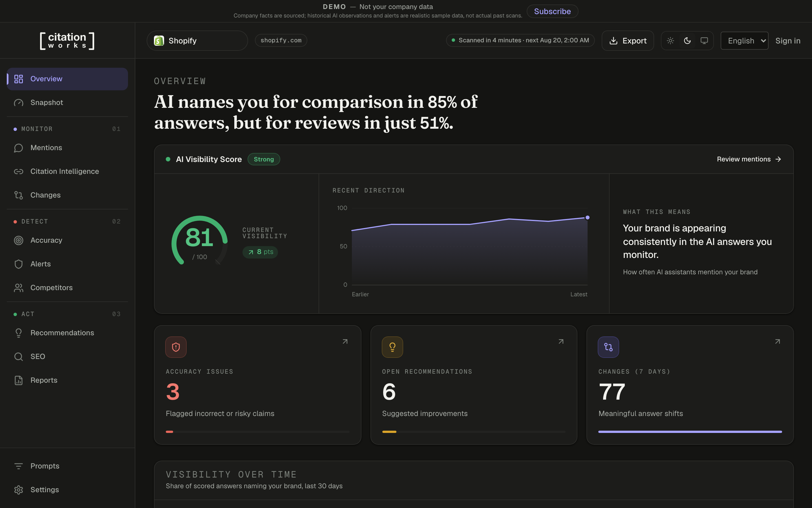
Task: Click the Citation Intelligence link icon
Action: 18,171
